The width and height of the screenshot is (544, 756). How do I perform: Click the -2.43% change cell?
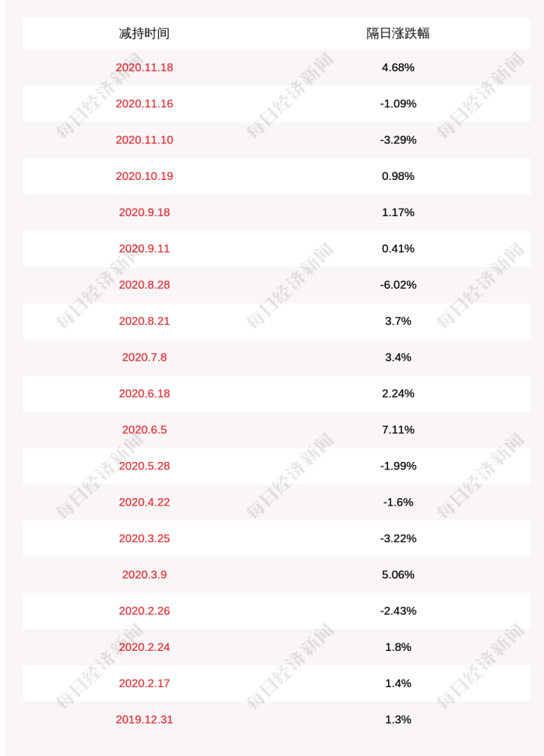pos(398,611)
